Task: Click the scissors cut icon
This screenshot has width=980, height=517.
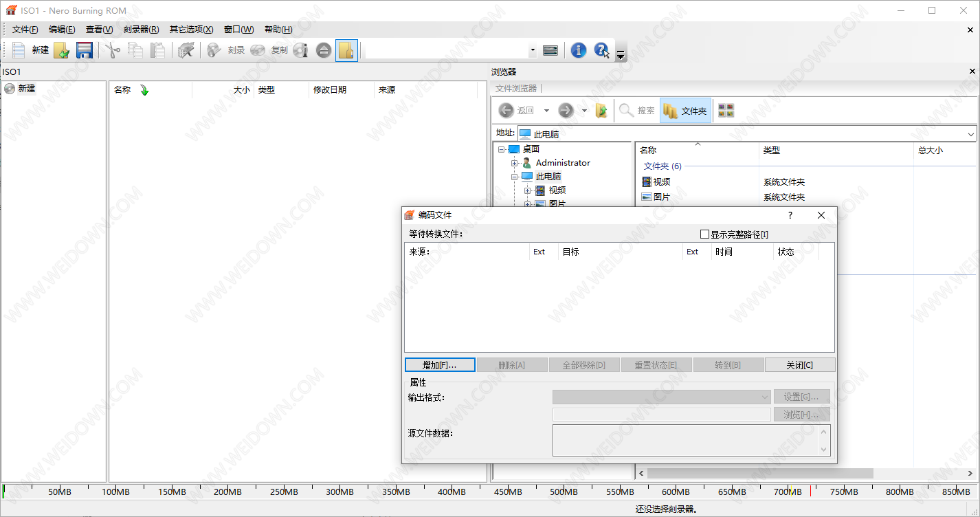Action: (x=113, y=49)
